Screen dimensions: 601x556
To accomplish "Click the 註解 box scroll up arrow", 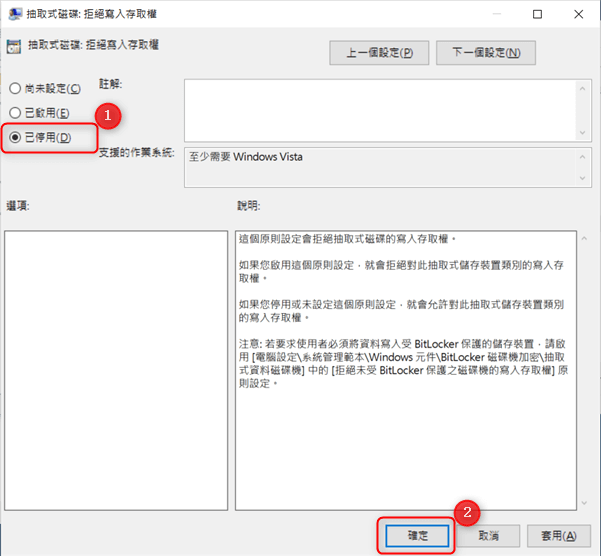I will pos(583,89).
